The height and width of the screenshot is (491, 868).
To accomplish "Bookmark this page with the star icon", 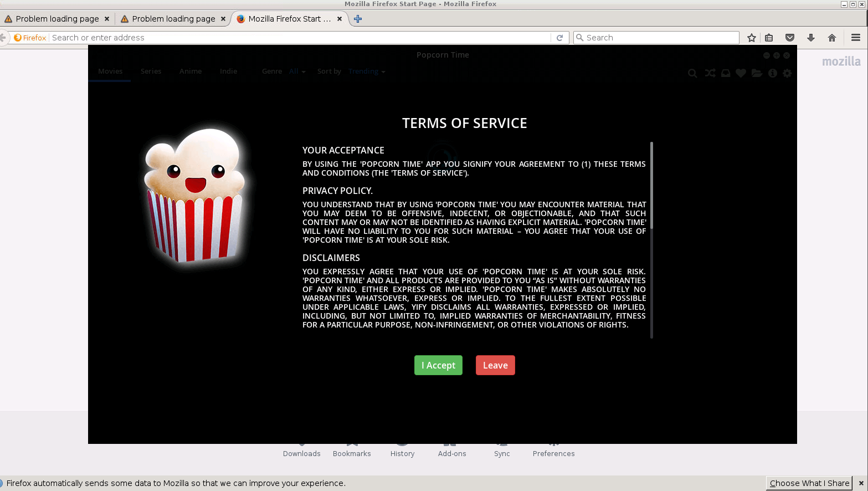I will click(751, 37).
